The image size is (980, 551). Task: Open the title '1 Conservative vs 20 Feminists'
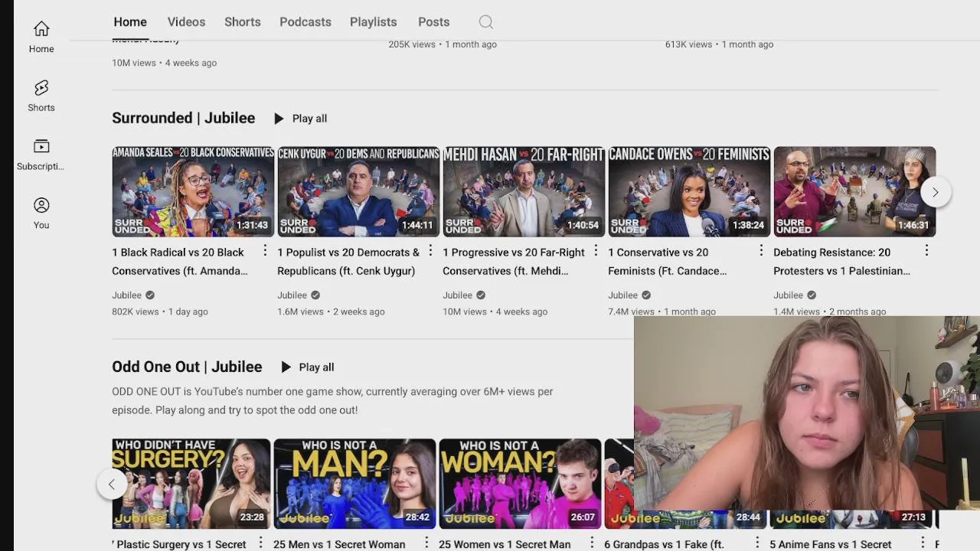pyautogui.click(x=667, y=262)
